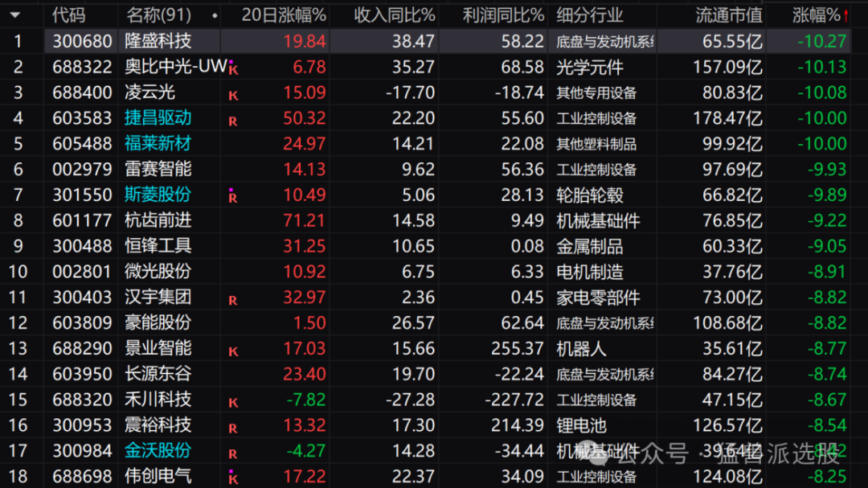Select stock name 震裕科技
Image resolution: width=868 pixels, height=488 pixels.
[158, 424]
